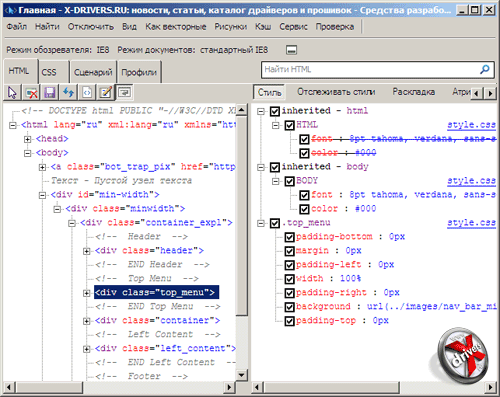Collapse the .top_menu style rule

(x=261, y=223)
